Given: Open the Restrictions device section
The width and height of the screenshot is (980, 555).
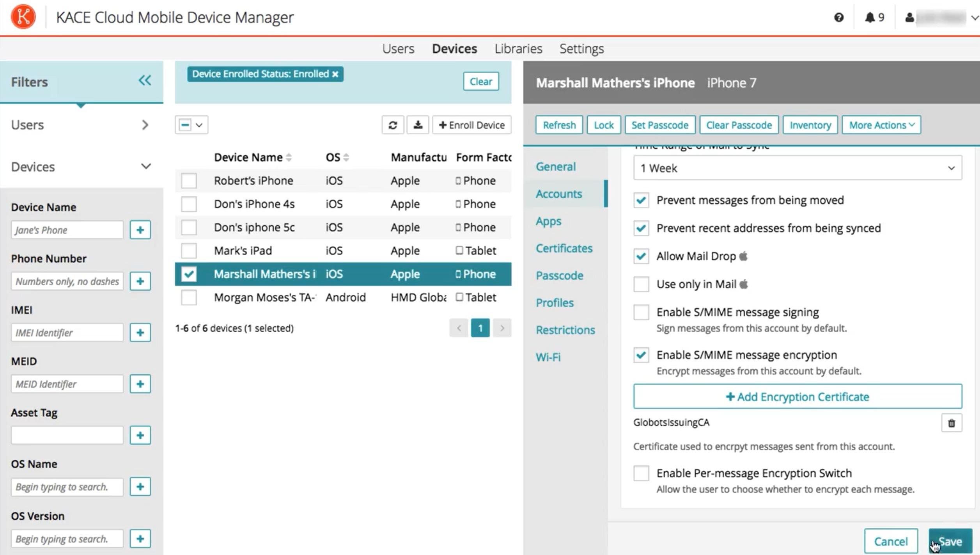Looking at the screenshot, I should pyautogui.click(x=565, y=330).
